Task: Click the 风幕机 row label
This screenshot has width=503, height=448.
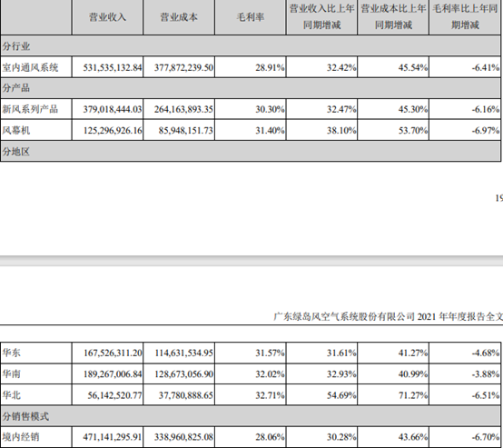Action: [x=16, y=130]
